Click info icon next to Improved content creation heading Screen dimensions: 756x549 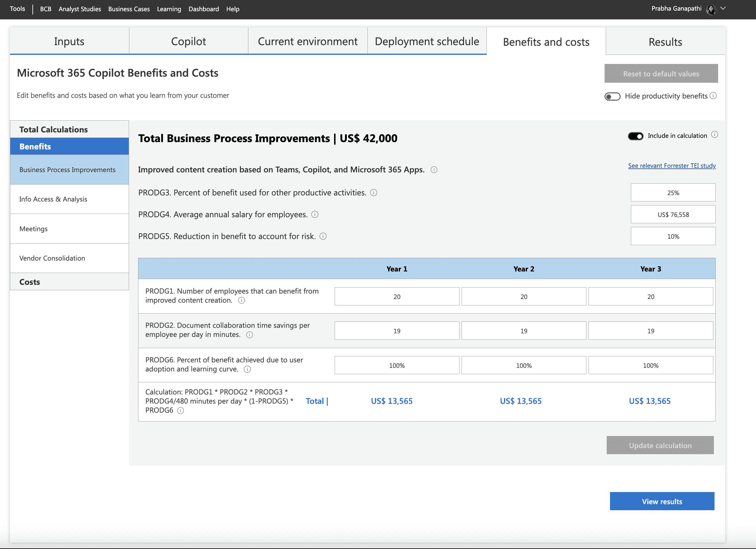(434, 170)
